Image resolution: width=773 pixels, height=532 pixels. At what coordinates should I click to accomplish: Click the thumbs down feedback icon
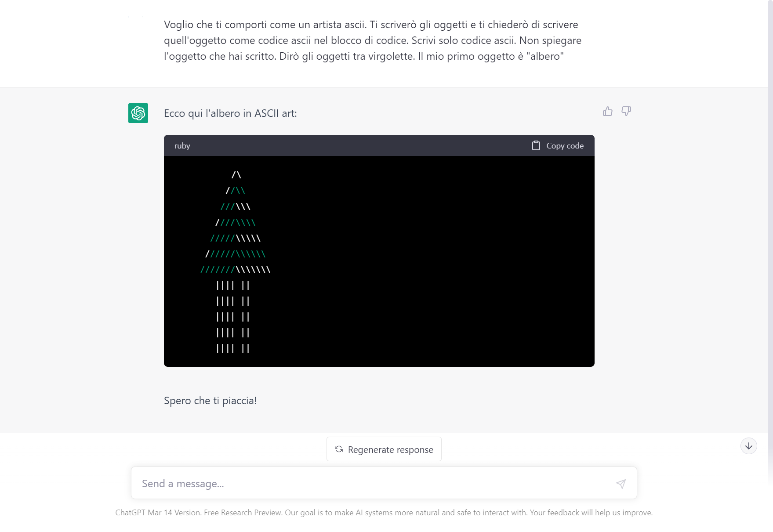(x=626, y=111)
